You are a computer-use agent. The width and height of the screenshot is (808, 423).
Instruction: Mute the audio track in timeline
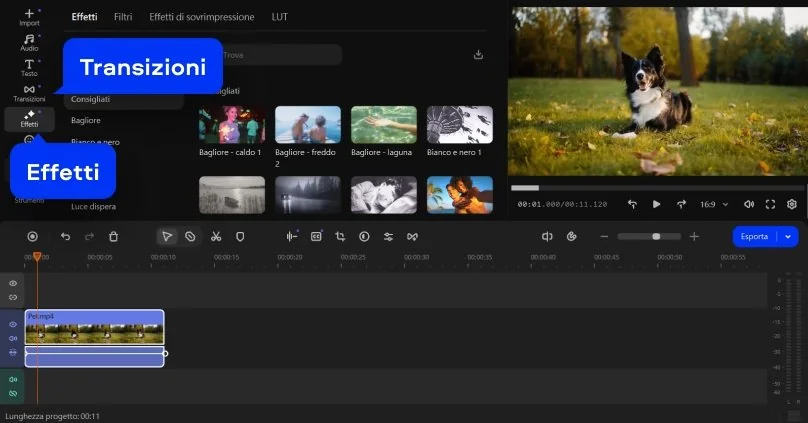click(13, 380)
